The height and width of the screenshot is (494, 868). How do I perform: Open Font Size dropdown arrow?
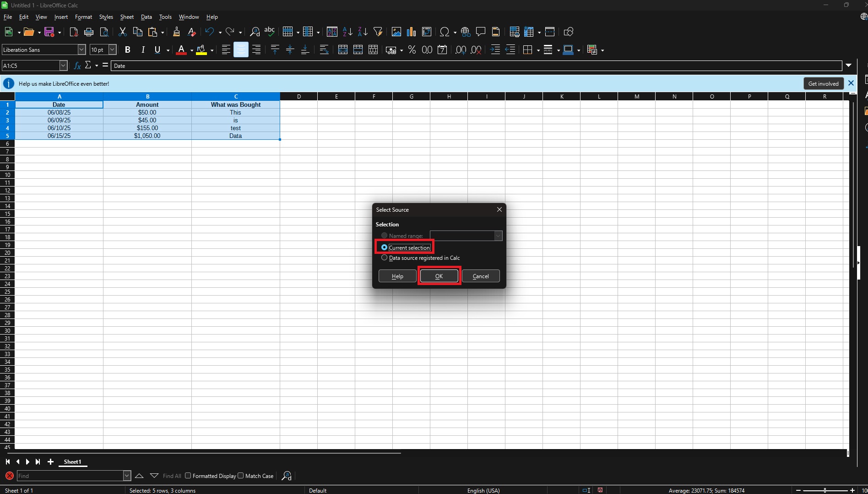click(112, 49)
